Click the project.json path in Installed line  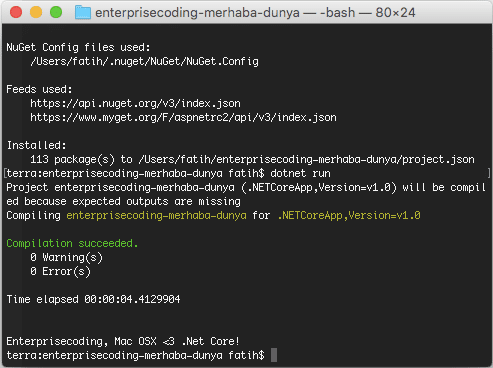pos(306,160)
